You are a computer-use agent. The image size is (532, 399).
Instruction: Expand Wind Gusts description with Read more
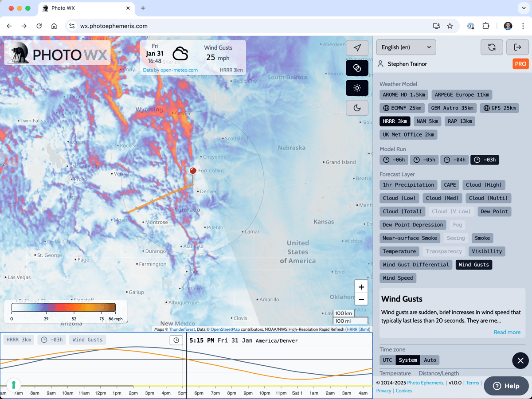pyautogui.click(x=507, y=332)
